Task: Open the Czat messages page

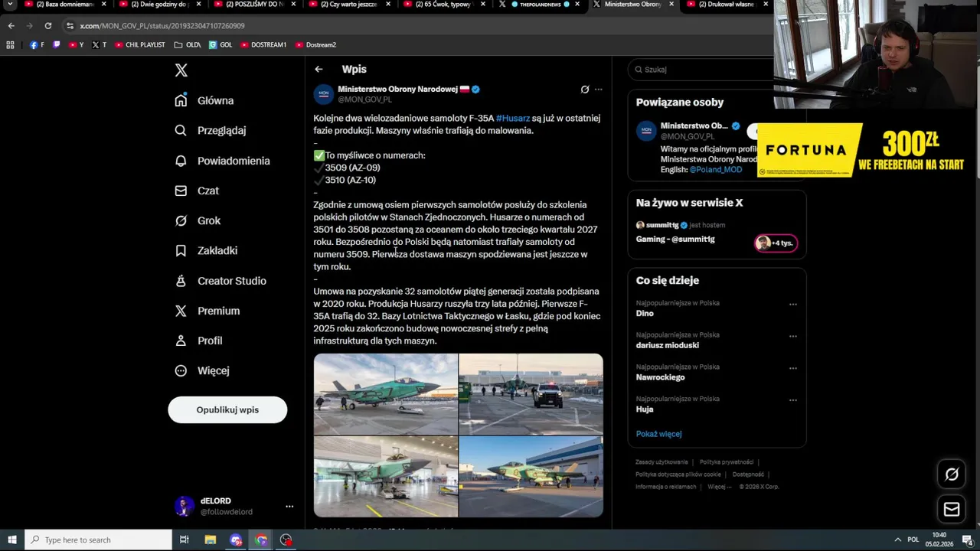Action: (x=196, y=191)
